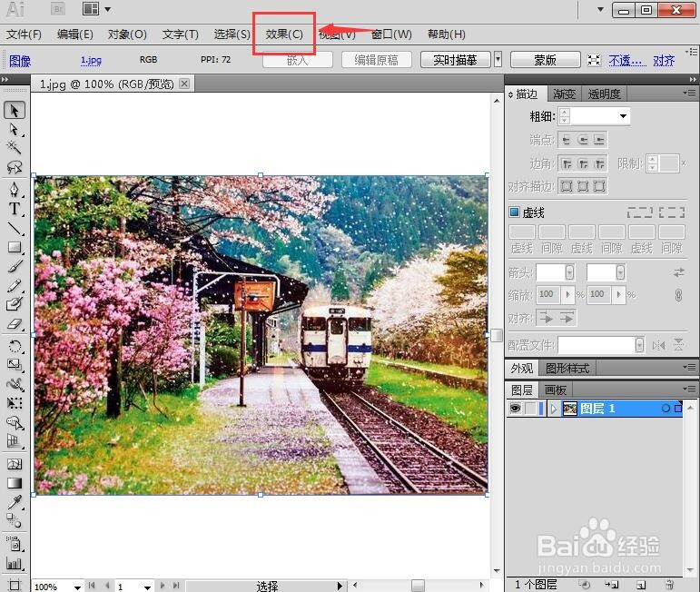The width and height of the screenshot is (700, 592).
Task: Open the 文件(F) menu
Action: [24, 35]
